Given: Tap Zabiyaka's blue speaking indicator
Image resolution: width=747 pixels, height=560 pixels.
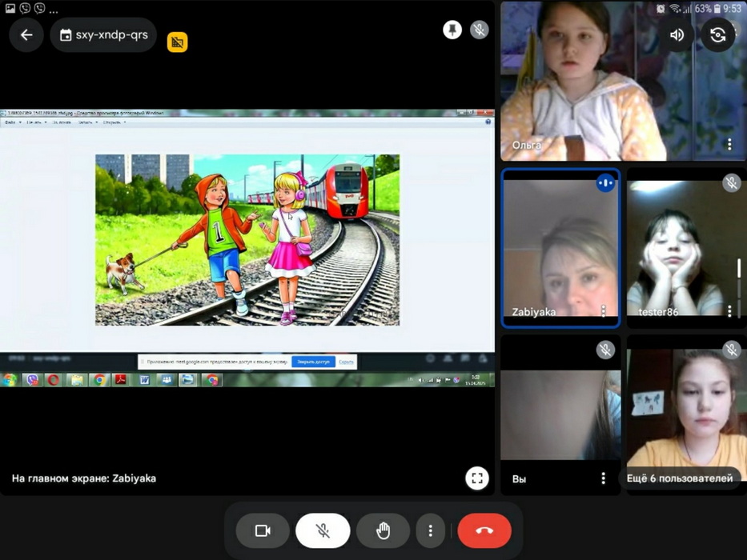Looking at the screenshot, I should [x=605, y=183].
